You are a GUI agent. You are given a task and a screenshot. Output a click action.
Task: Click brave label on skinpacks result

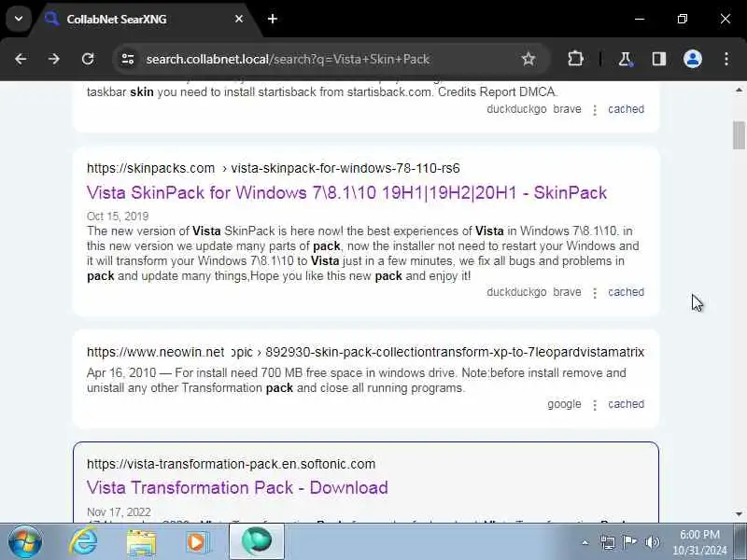coord(567,292)
